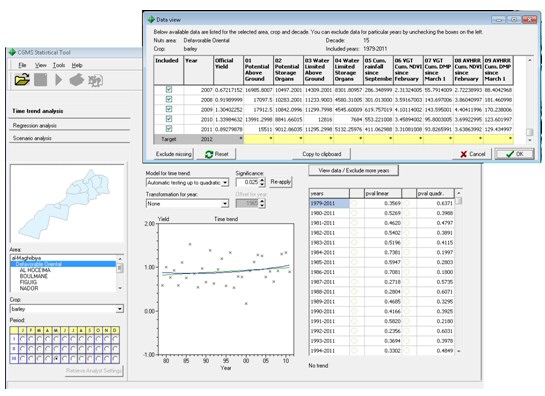The image size is (545, 396).
Task: Click the map region toolbar icon
Action: [95, 80]
